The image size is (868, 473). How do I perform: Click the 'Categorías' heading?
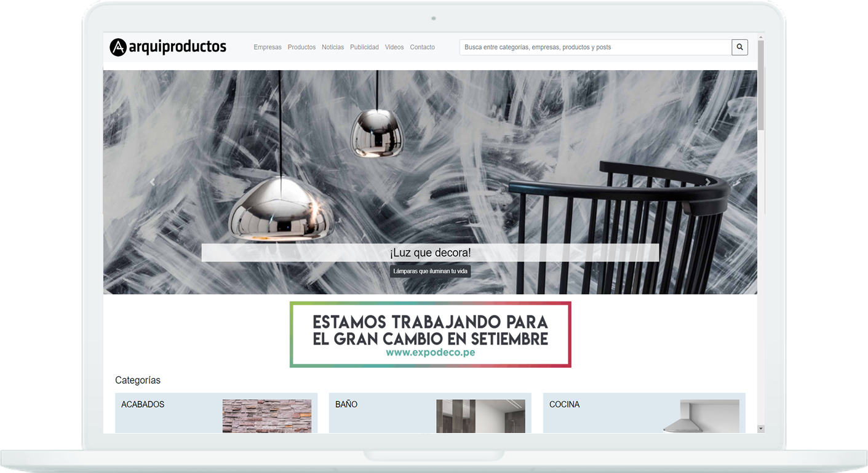click(x=138, y=380)
